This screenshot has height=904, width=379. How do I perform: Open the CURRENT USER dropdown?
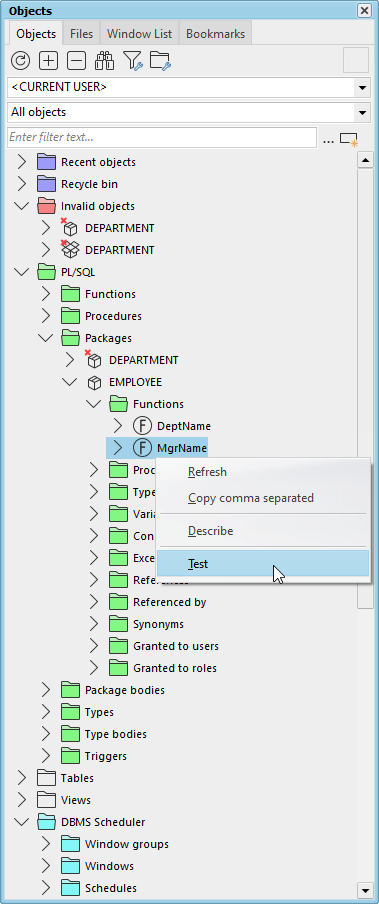(362, 88)
